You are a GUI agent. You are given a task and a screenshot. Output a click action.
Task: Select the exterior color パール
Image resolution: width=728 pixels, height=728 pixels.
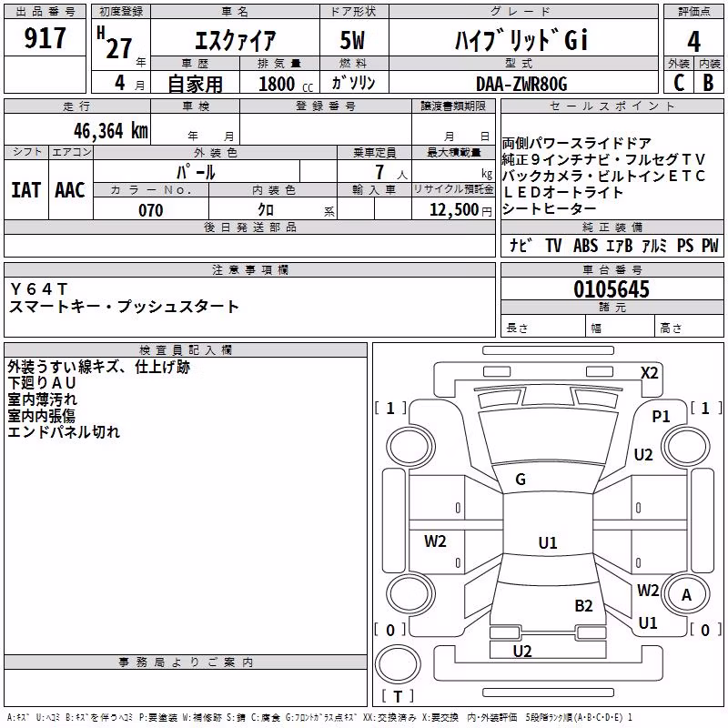pos(196,172)
